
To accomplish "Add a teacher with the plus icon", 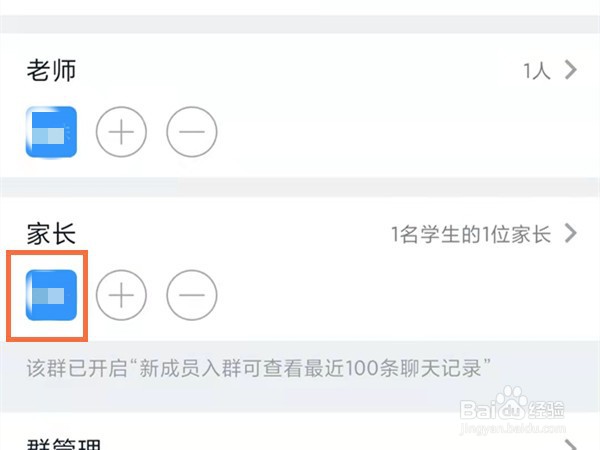I will pos(121,132).
